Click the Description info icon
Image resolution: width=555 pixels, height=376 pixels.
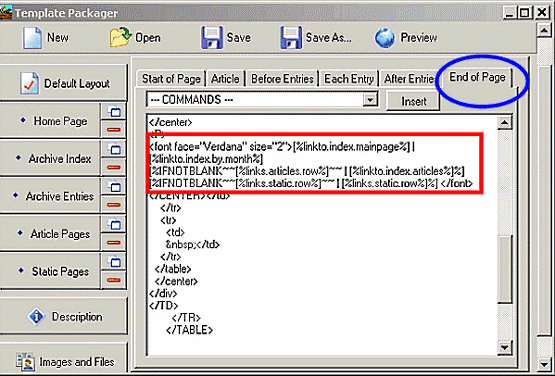coord(36,316)
